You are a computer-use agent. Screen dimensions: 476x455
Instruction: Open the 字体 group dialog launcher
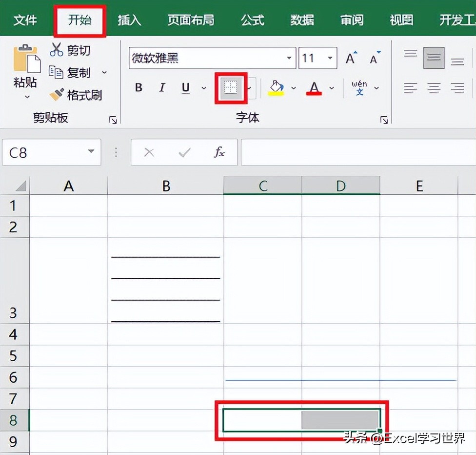[x=385, y=119]
